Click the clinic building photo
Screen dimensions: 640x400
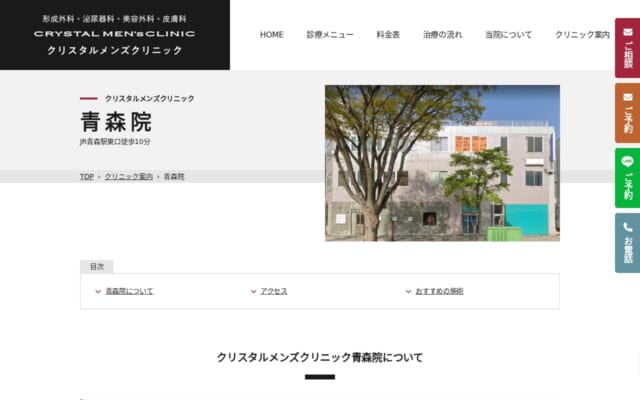pyautogui.click(x=442, y=162)
